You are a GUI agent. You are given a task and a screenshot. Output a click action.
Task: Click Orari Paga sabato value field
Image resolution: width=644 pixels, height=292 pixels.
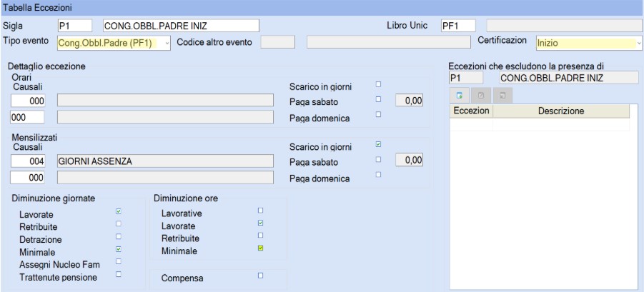pyautogui.click(x=409, y=101)
